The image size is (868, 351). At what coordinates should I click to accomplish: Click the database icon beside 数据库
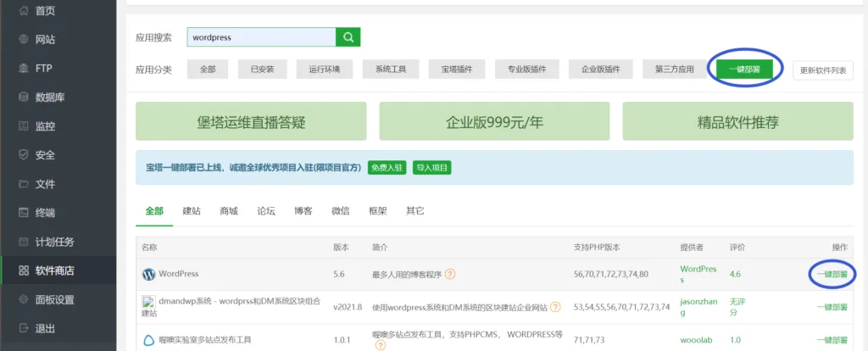23,97
